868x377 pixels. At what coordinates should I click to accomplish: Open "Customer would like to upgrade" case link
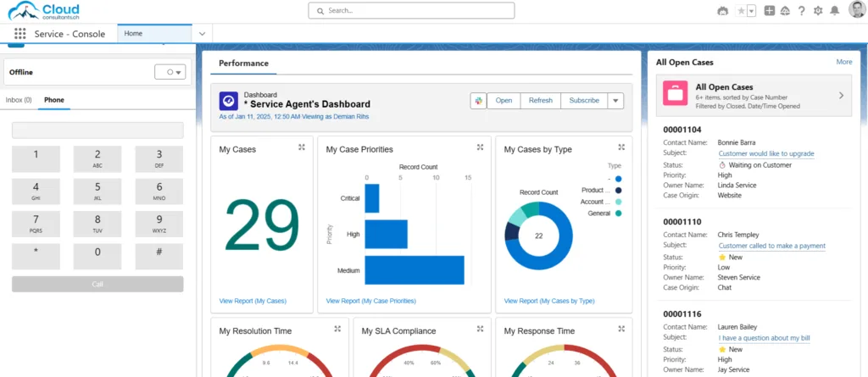766,153
